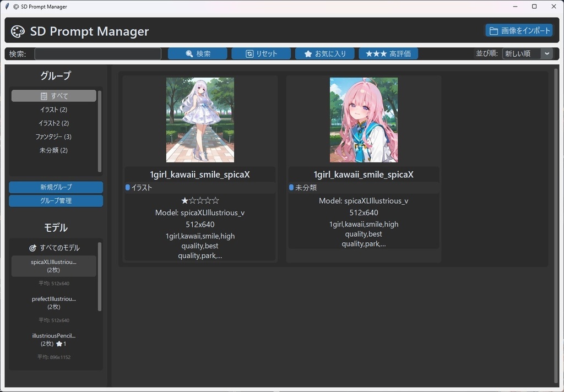The image size is (564, 392).
Task: Select prefectIllustriou... model entry
Action: pos(54,303)
